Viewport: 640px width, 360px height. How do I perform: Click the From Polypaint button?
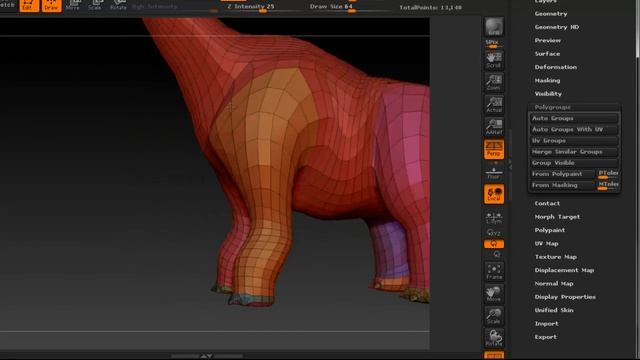click(562, 174)
